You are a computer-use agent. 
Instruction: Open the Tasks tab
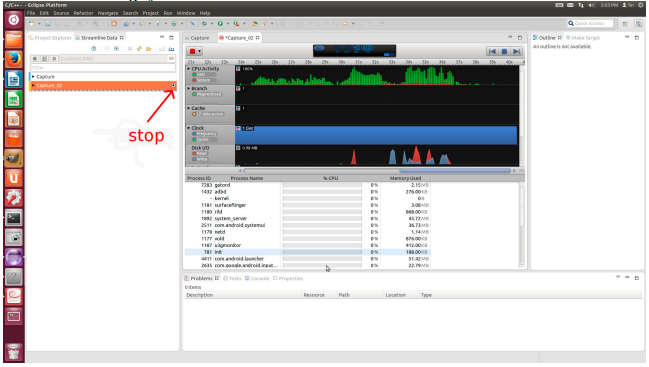[232, 278]
